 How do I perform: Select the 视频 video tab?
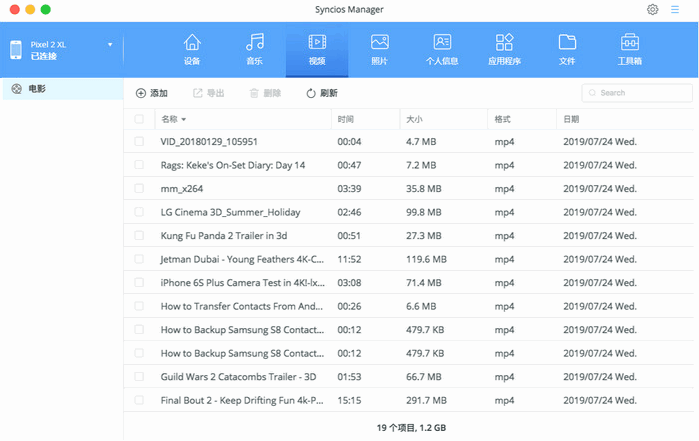coord(317,50)
